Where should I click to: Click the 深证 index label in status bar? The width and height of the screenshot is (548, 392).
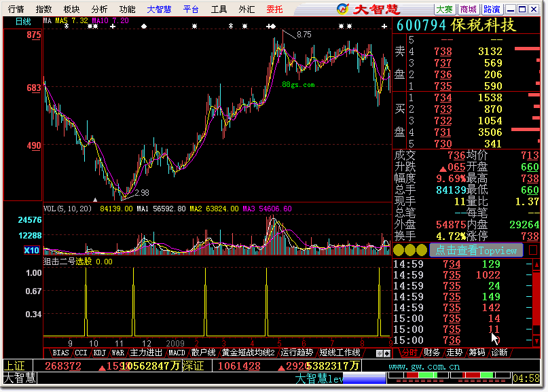(194, 366)
